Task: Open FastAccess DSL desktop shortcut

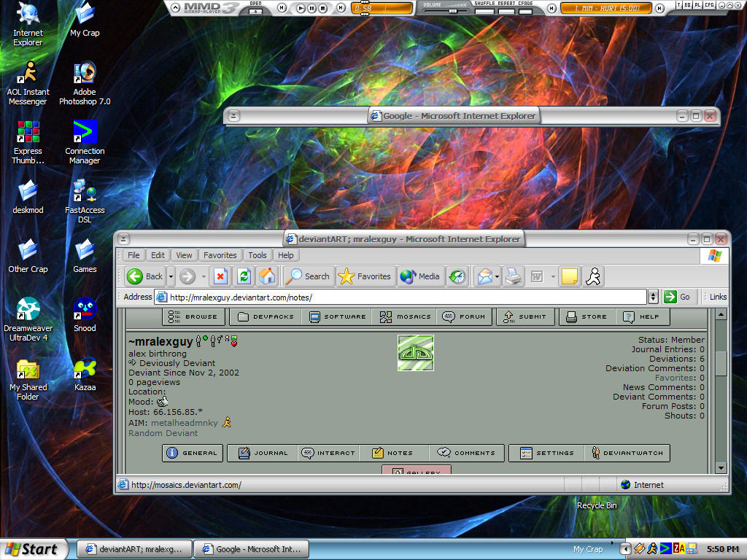Action: click(85, 201)
